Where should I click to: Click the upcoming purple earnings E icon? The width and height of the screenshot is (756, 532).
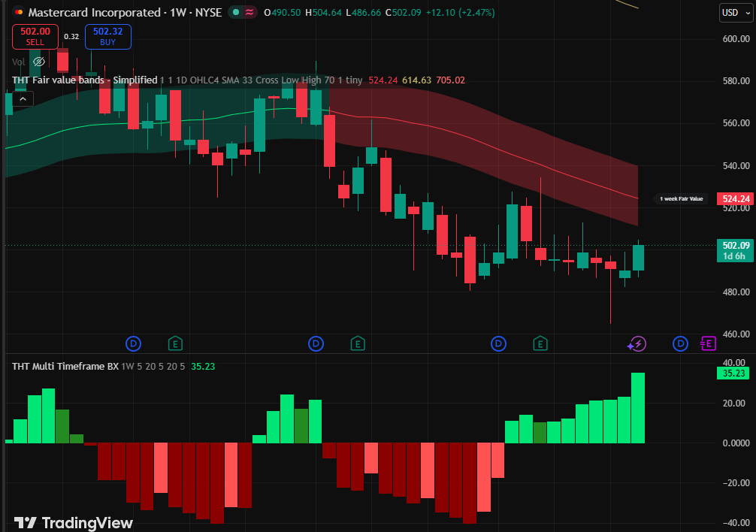click(708, 343)
